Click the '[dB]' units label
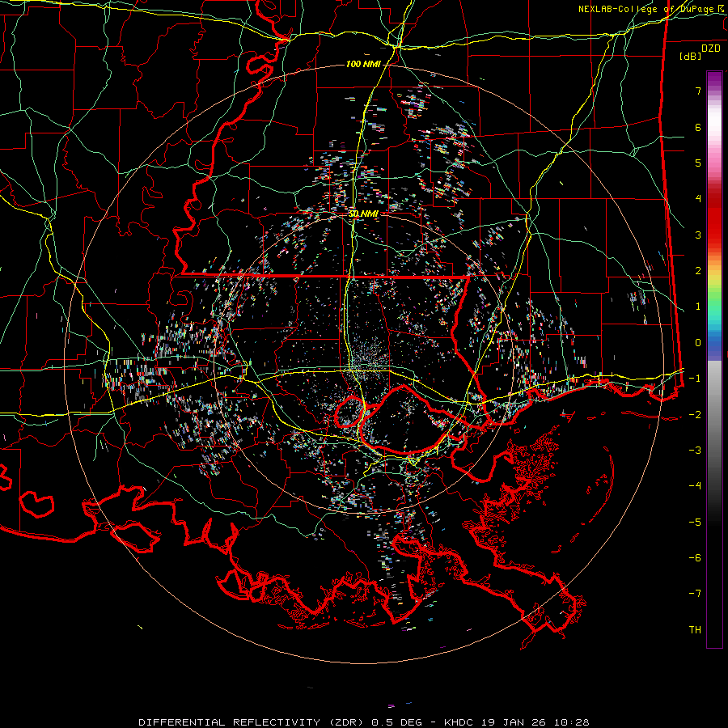728x728 pixels. click(691, 56)
